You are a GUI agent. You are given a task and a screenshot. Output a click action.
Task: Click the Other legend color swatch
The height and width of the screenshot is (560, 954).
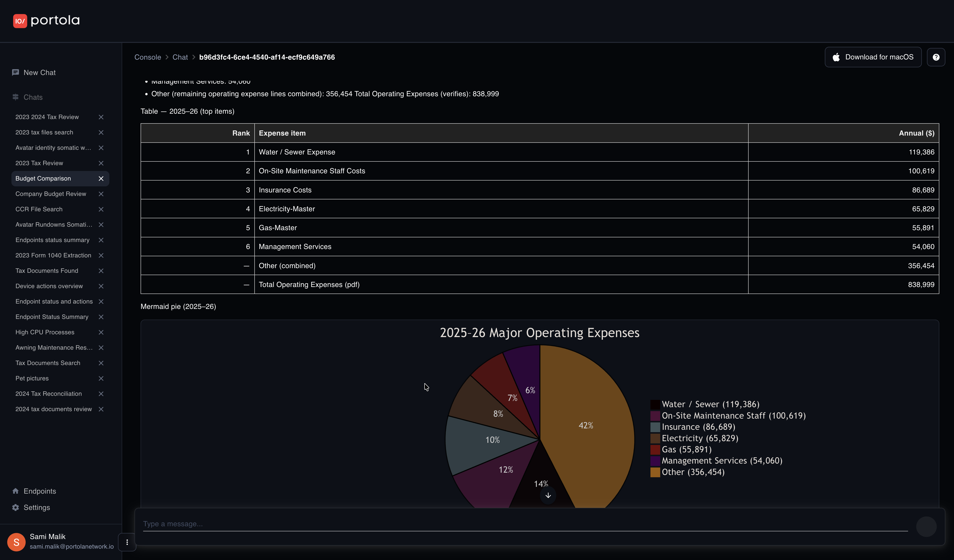click(x=655, y=472)
